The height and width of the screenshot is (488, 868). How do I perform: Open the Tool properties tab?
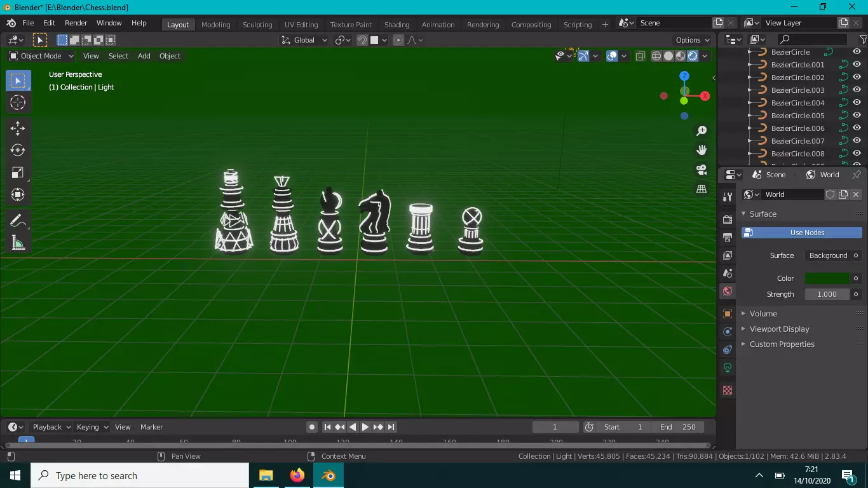click(x=728, y=197)
